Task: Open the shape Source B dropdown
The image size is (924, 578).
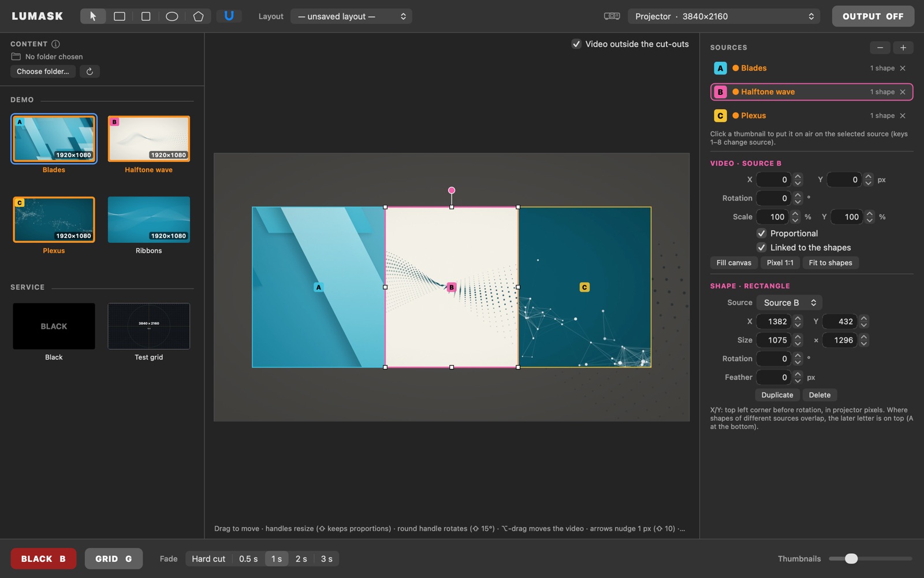Action: coord(789,303)
